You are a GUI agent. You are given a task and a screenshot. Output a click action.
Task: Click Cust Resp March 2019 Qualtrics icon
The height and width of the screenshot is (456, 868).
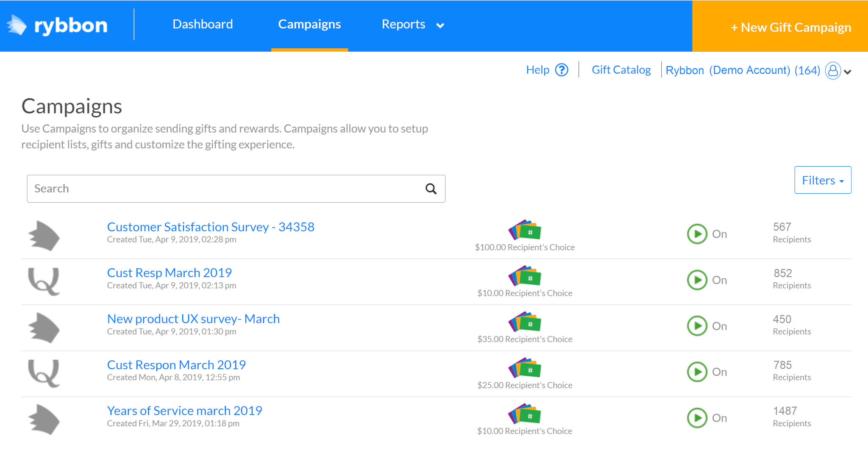coord(44,281)
